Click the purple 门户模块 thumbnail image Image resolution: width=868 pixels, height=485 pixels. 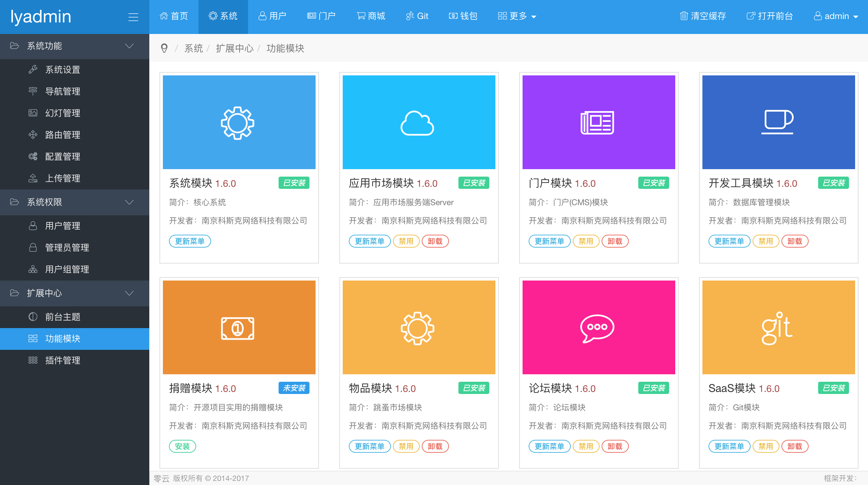(x=599, y=122)
